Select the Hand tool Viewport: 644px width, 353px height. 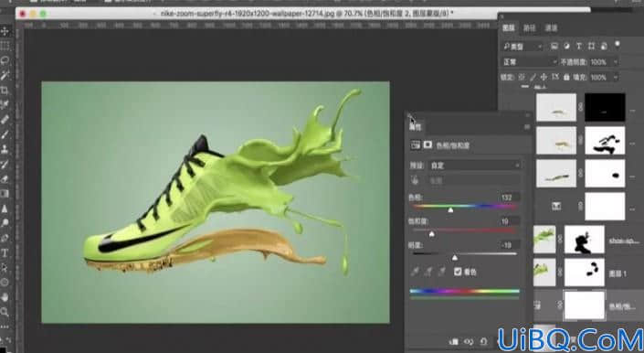(5, 296)
